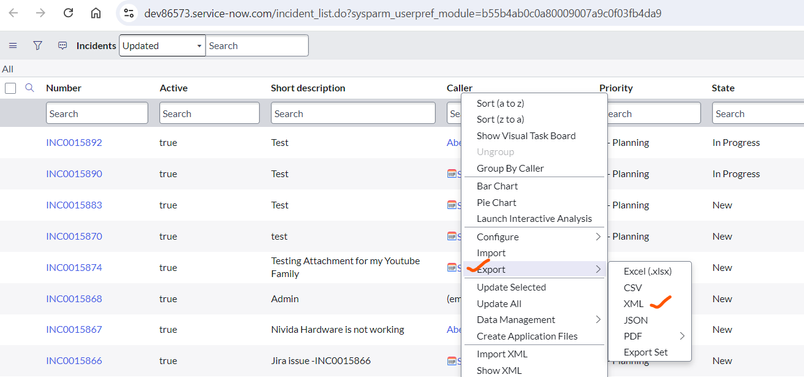The height and width of the screenshot is (377, 804).
Task: Click the Active column header
Action: (173, 88)
